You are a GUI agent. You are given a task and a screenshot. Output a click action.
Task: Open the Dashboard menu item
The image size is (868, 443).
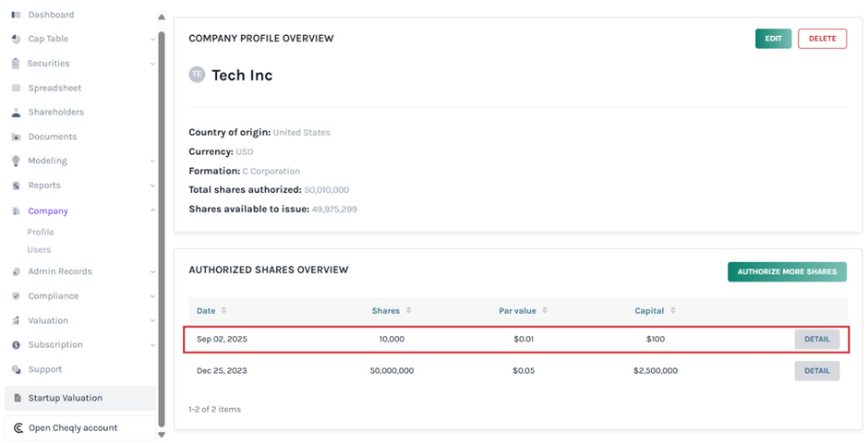click(x=51, y=15)
